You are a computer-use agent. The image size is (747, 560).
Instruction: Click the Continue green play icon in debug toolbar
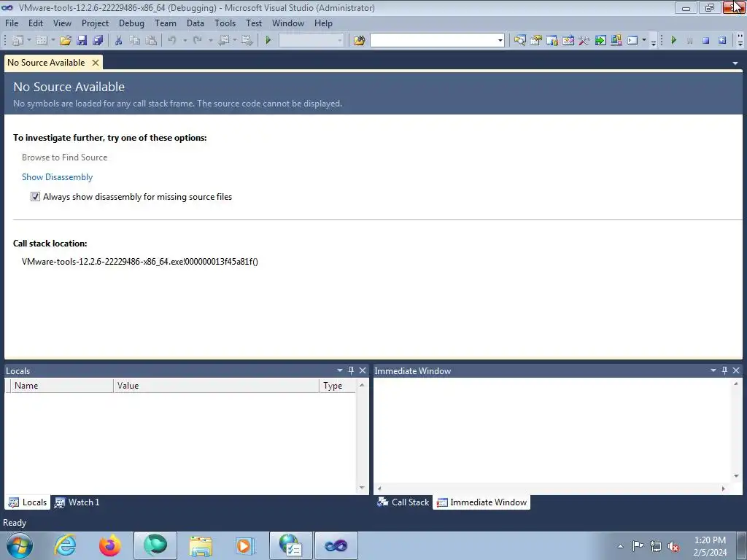pyautogui.click(x=673, y=41)
